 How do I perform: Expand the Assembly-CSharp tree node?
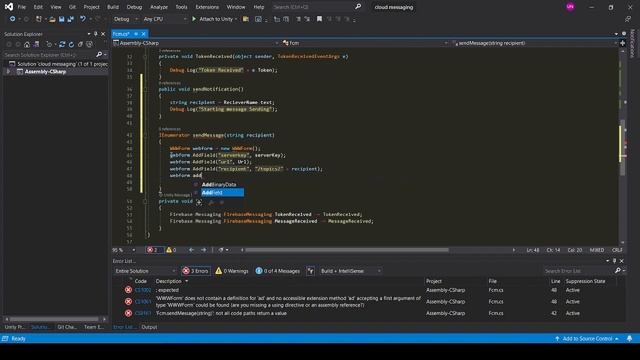[8, 71]
